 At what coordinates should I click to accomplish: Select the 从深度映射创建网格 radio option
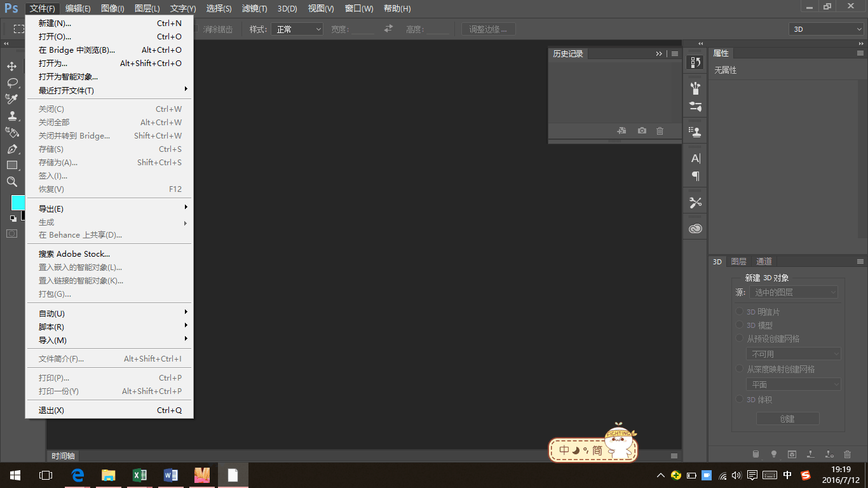(x=740, y=369)
